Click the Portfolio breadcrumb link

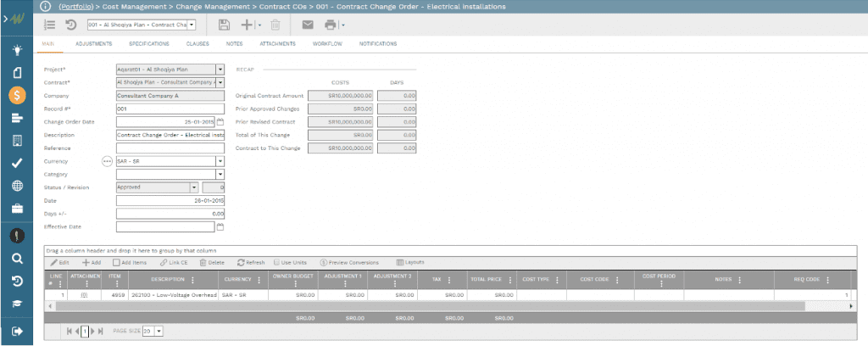click(75, 7)
